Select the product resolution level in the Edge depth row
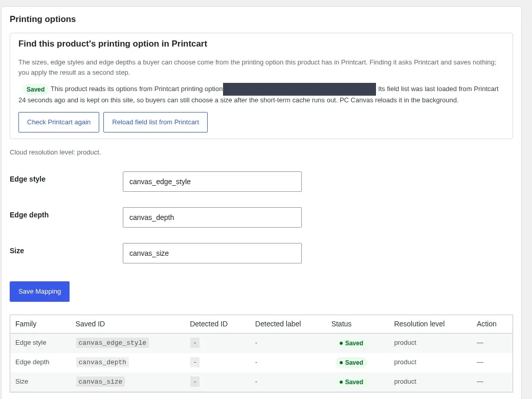The height and width of the screenshot is (399, 532). point(405,362)
